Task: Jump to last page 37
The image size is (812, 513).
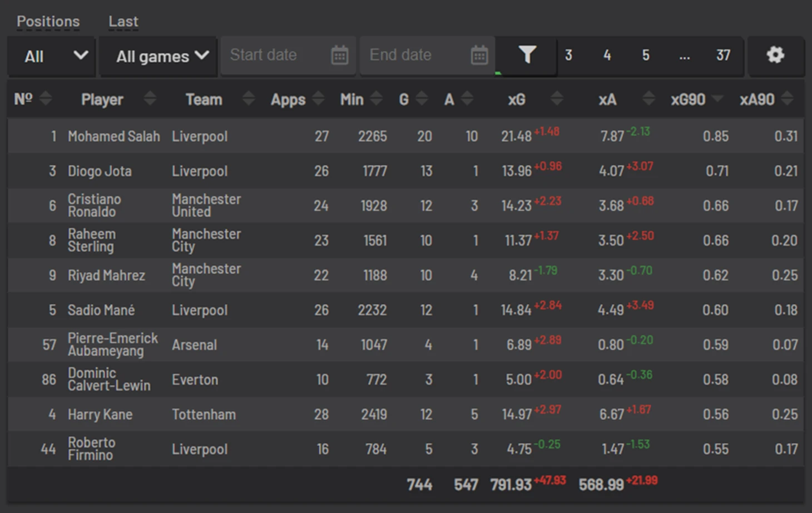Action: [722, 56]
